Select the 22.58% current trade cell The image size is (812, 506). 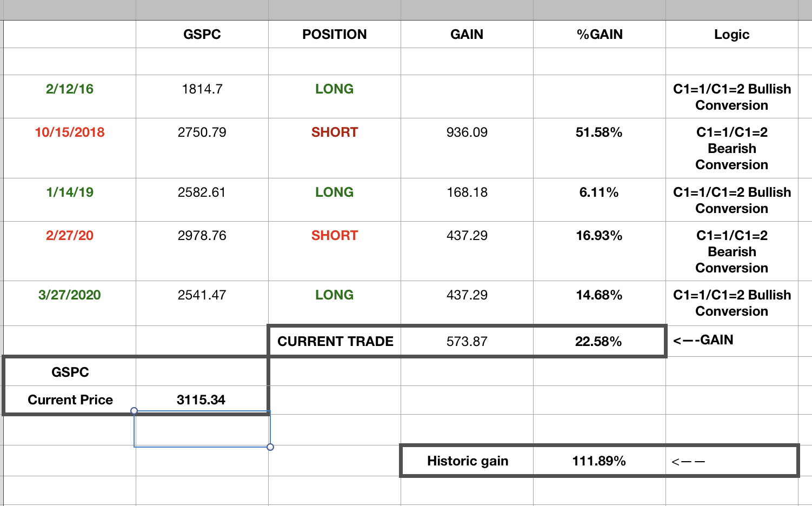click(598, 342)
